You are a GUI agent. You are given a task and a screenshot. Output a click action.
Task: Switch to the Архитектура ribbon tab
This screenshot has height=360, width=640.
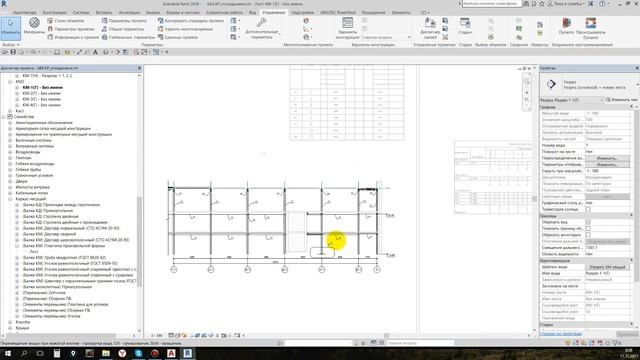tap(24, 13)
